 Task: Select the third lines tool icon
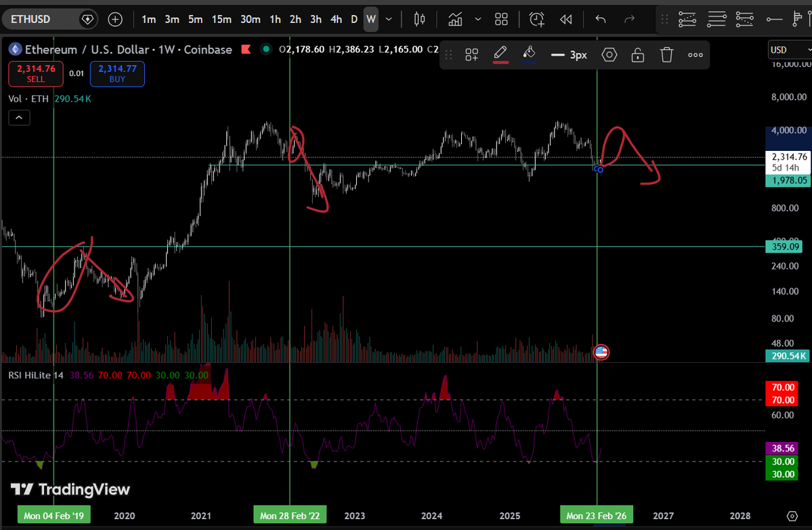[745, 19]
